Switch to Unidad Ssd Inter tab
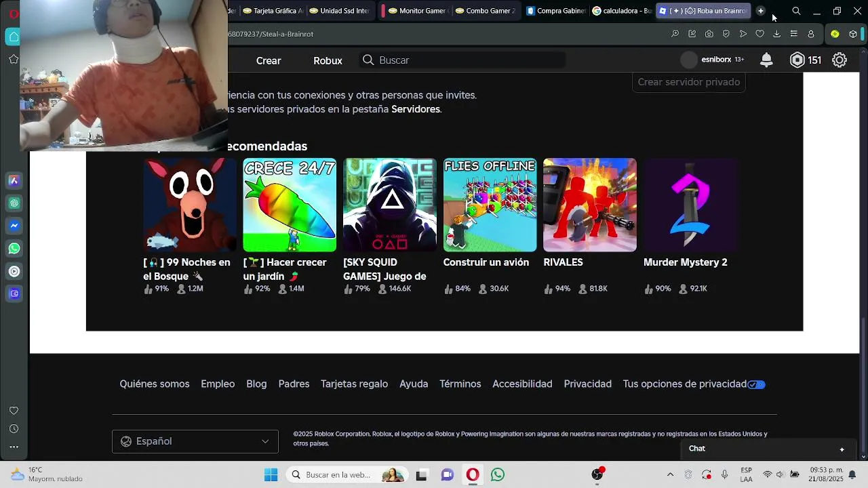The width and height of the screenshot is (868, 488). (x=339, y=11)
